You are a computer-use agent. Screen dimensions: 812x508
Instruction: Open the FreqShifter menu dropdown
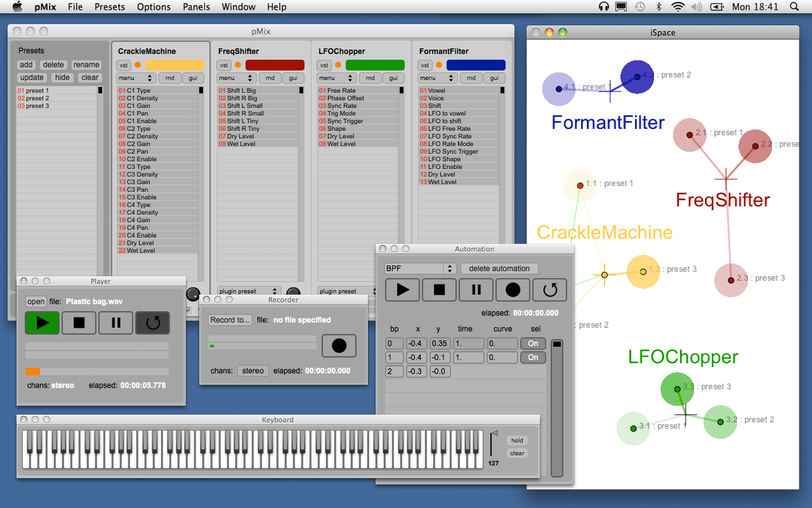[236, 78]
